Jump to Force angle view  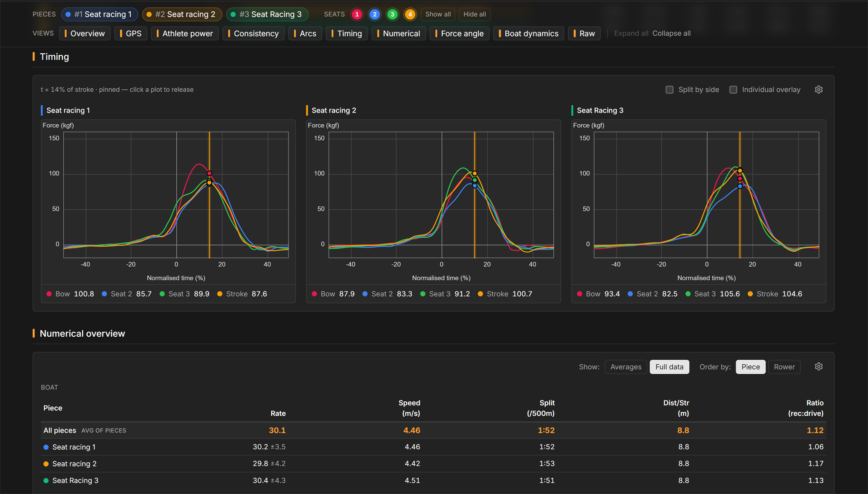[x=459, y=33]
